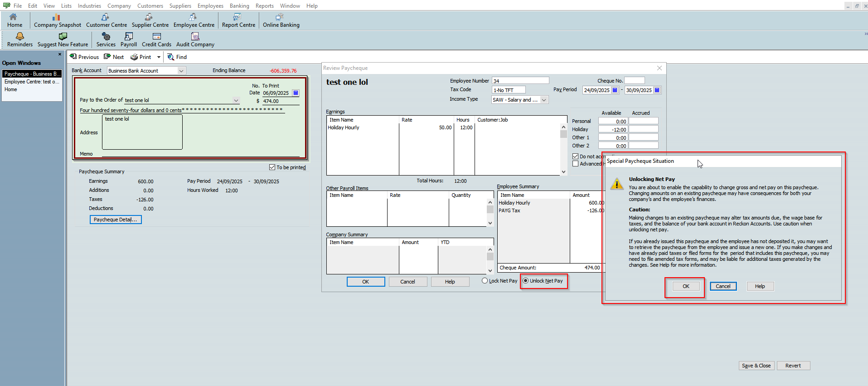Click Help in Review Paycheque window
Screen dimensions: 868x386
coord(450,282)
